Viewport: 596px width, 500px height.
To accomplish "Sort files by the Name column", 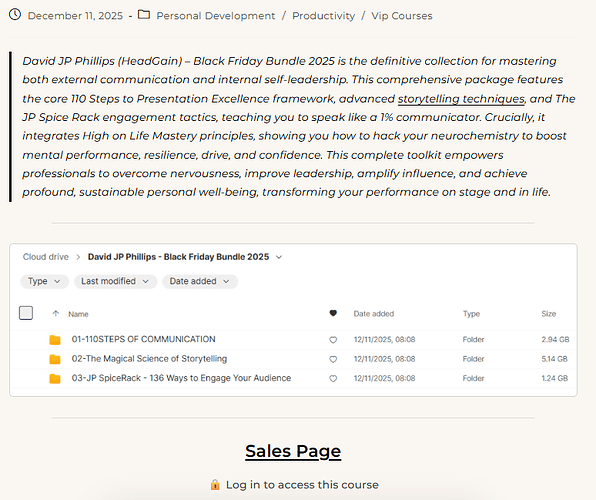I will point(78,314).
